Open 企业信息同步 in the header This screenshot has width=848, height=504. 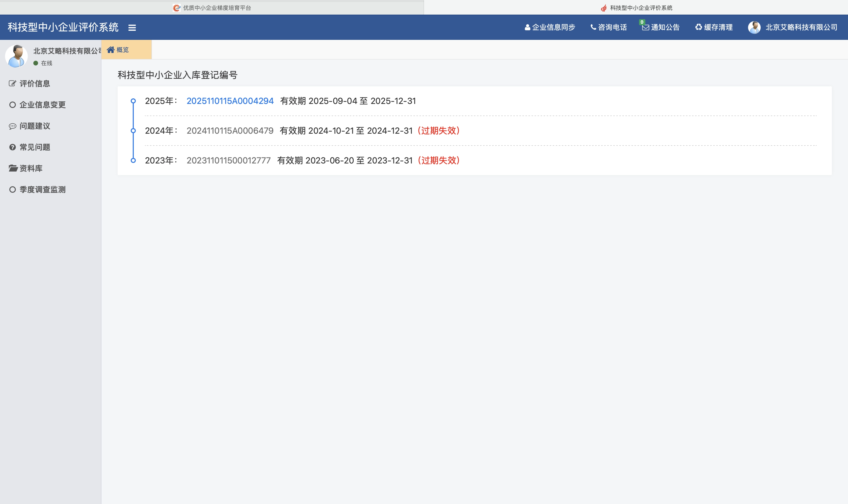550,27
